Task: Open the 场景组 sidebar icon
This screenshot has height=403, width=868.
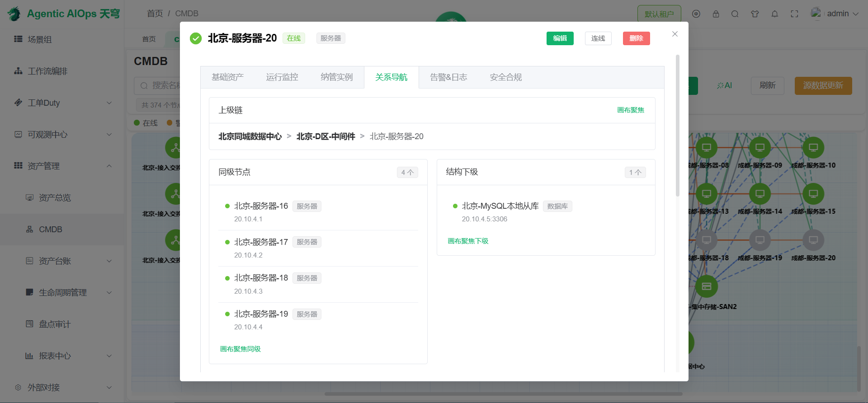Action: point(18,39)
